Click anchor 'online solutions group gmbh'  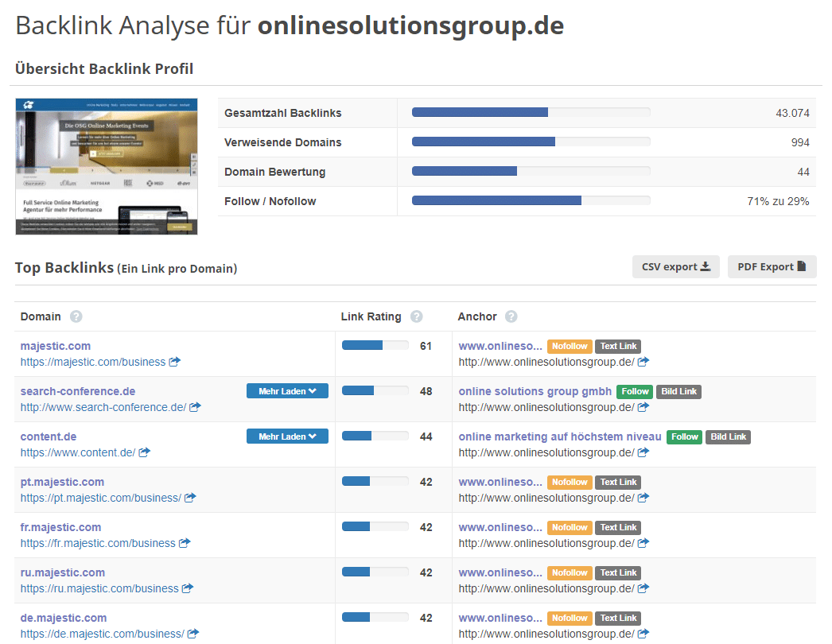535,391
